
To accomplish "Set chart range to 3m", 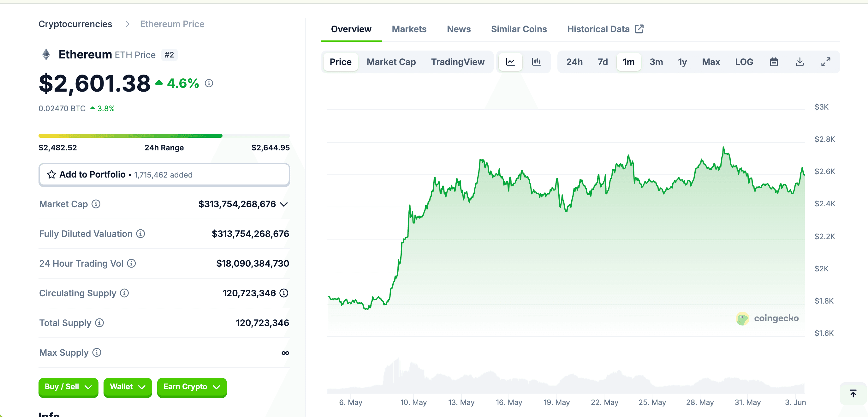I will click(656, 62).
